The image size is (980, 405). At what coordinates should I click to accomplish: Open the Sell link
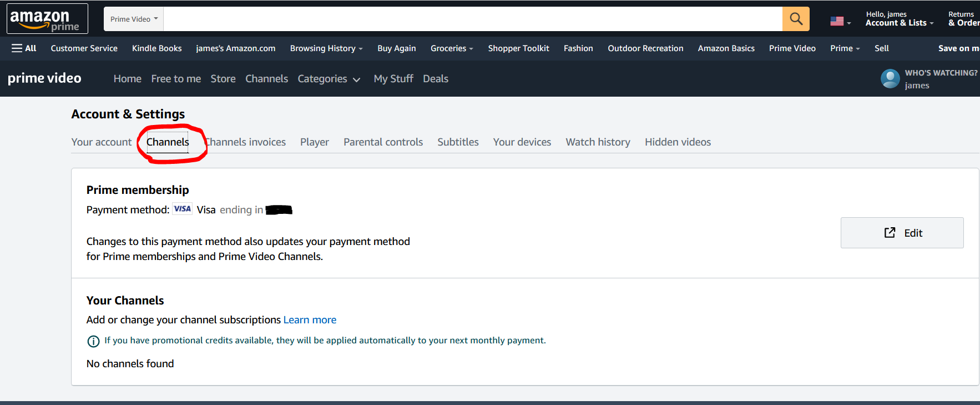point(881,48)
